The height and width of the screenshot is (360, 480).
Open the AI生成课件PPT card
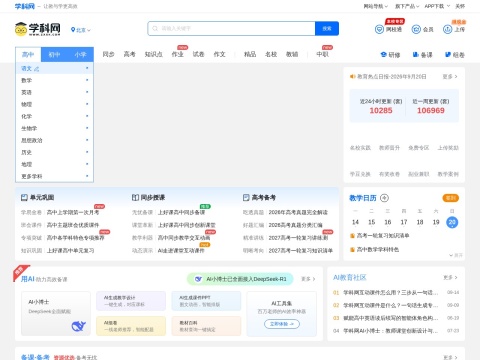click(206, 301)
